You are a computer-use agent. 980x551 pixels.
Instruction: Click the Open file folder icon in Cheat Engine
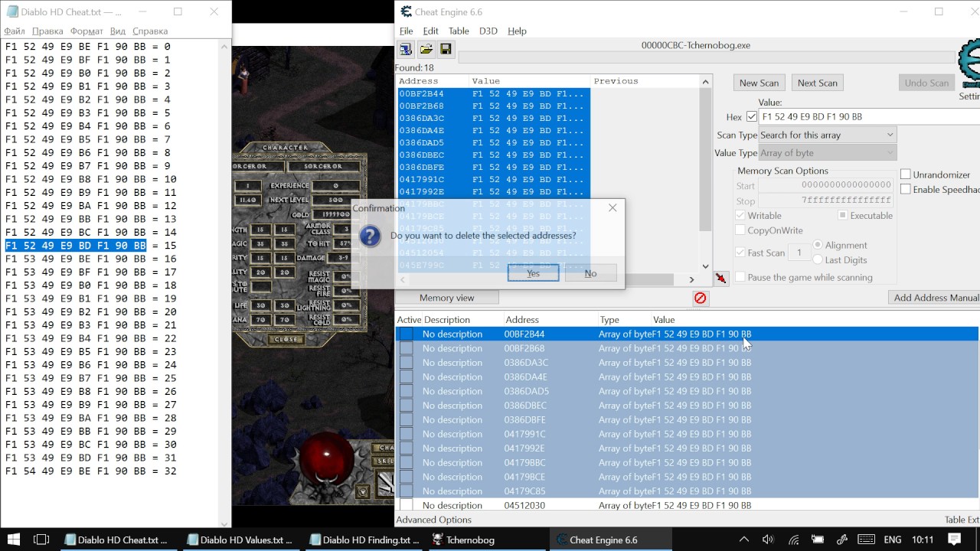[426, 50]
